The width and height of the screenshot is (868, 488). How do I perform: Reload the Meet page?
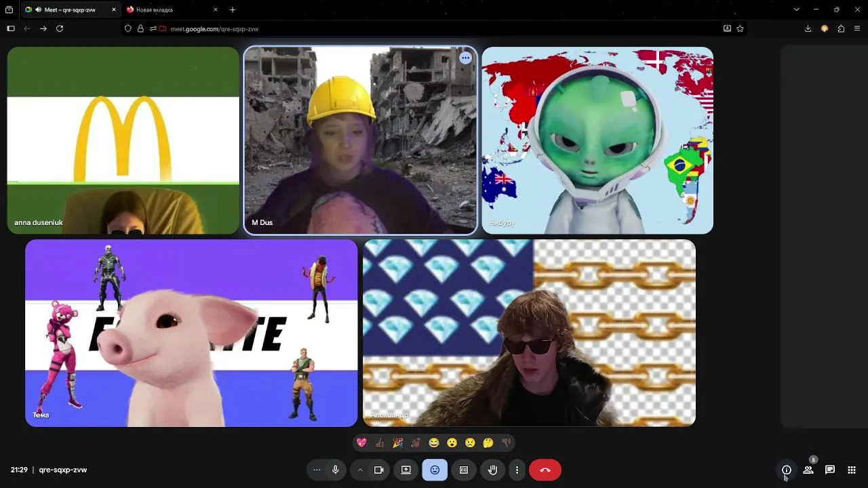[x=60, y=28]
